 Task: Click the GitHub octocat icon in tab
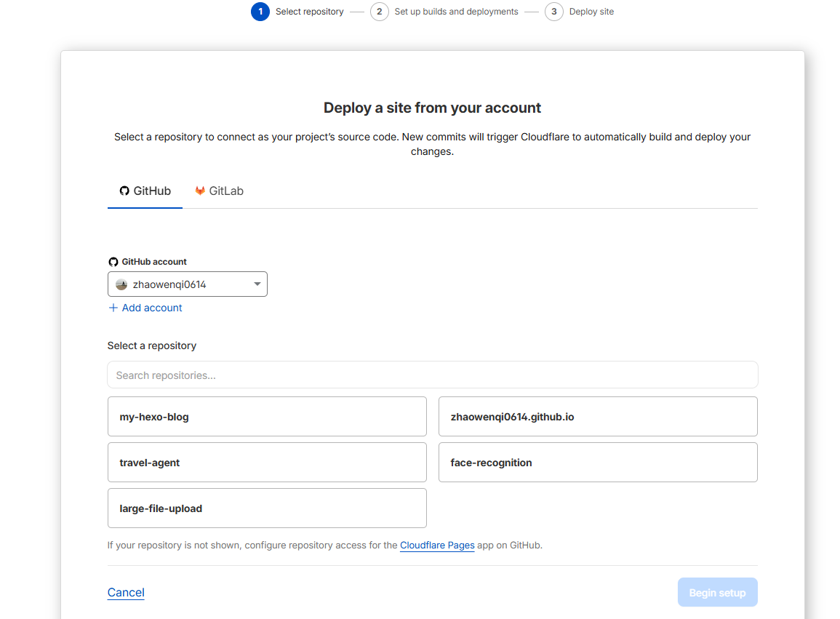124,191
